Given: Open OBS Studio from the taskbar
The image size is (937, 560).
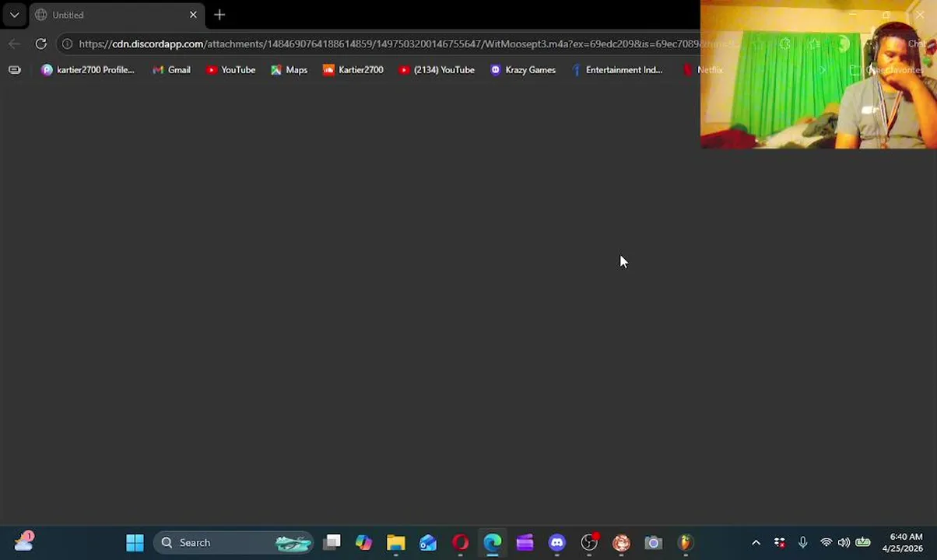Looking at the screenshot, I should point(589,542).
